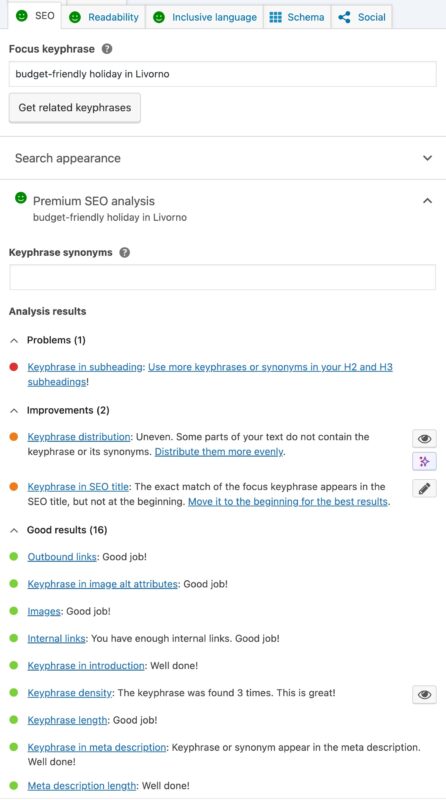
Task: Click the Keyphrase synonyms help icon
Action: (x=125, y=253)
